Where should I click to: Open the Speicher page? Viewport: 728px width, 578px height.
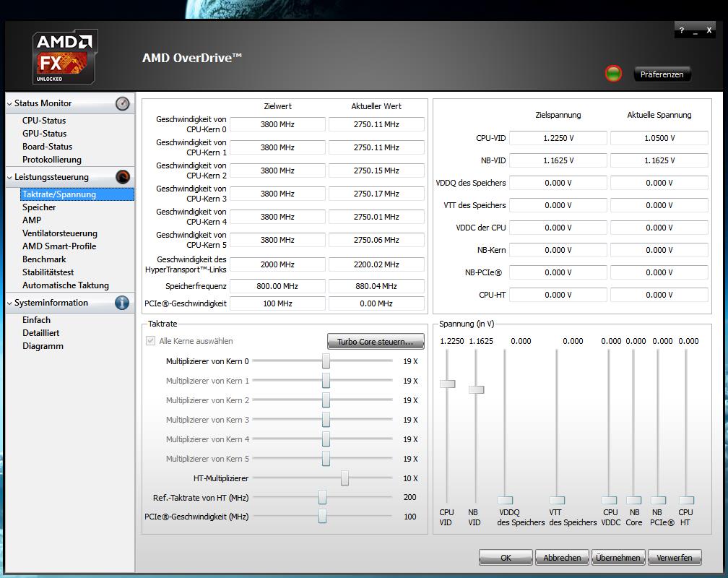point(39,207)
